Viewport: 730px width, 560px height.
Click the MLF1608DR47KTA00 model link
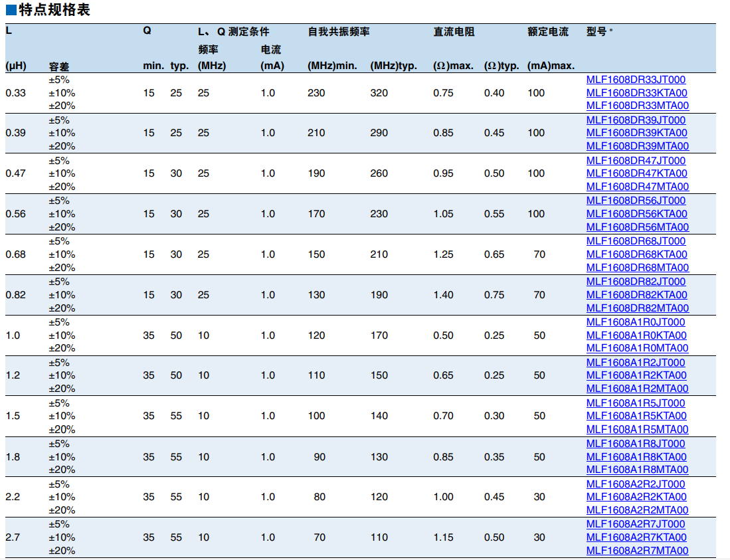pyautogui.click(x=636, y=173)
